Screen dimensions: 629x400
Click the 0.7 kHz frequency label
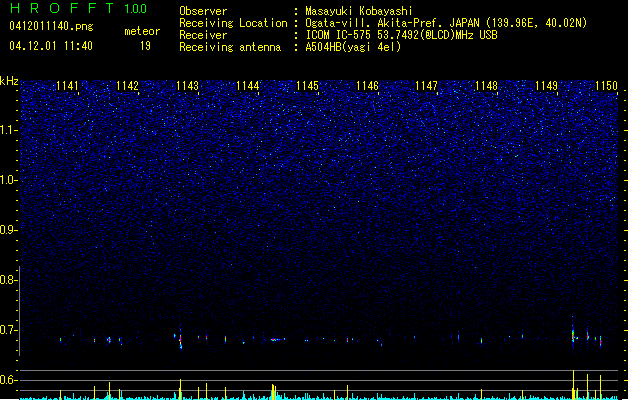click(9, 330)
